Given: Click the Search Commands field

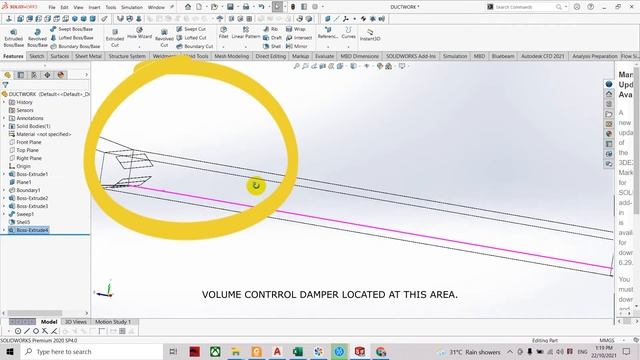Looking at the screenshot, I should tap(524, 7).
